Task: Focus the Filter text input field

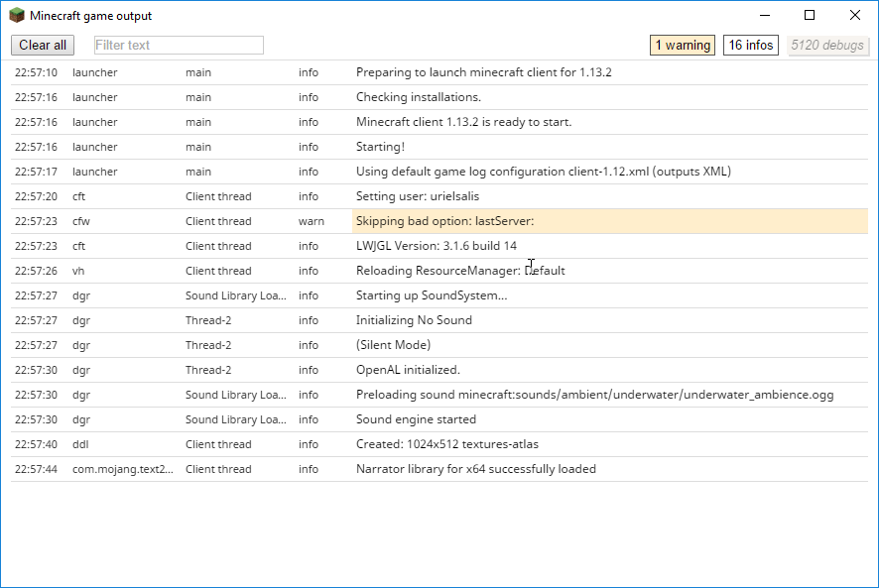Action: pos(179,45)
